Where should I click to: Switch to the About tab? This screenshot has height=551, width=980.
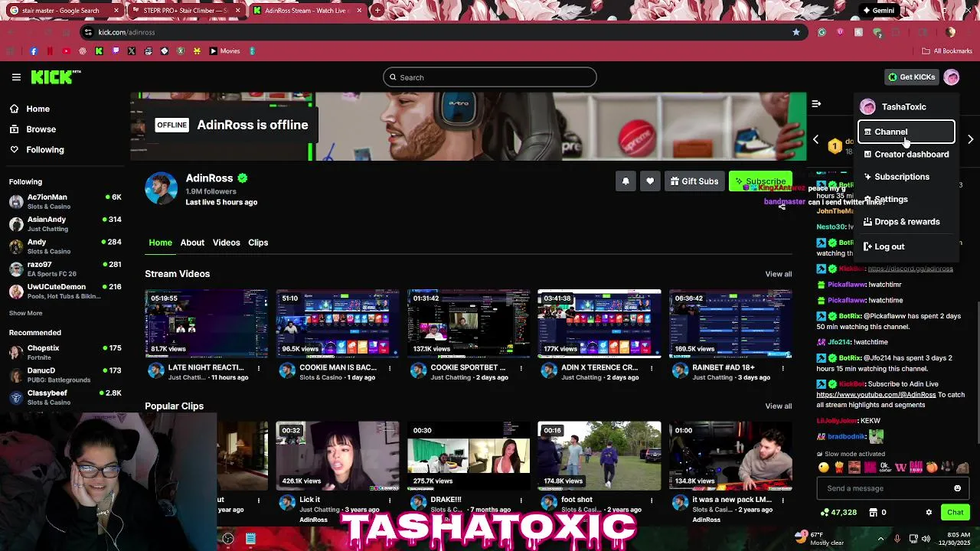click(x=192, y=243)
